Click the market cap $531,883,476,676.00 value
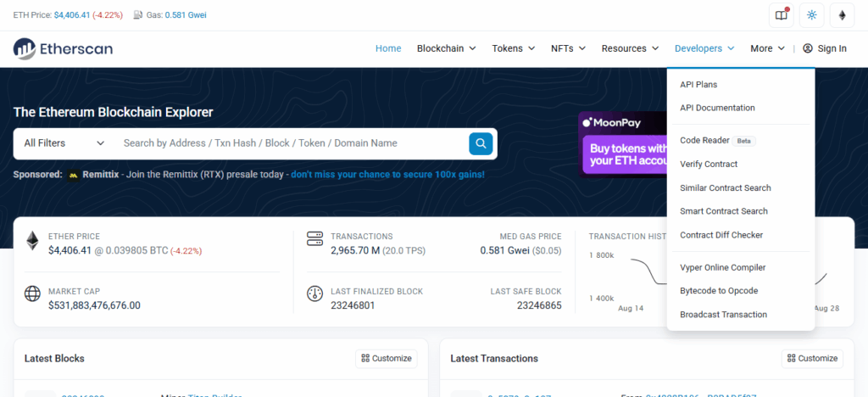This screenshot has height=397, width=868. click(x=94, y=305)
